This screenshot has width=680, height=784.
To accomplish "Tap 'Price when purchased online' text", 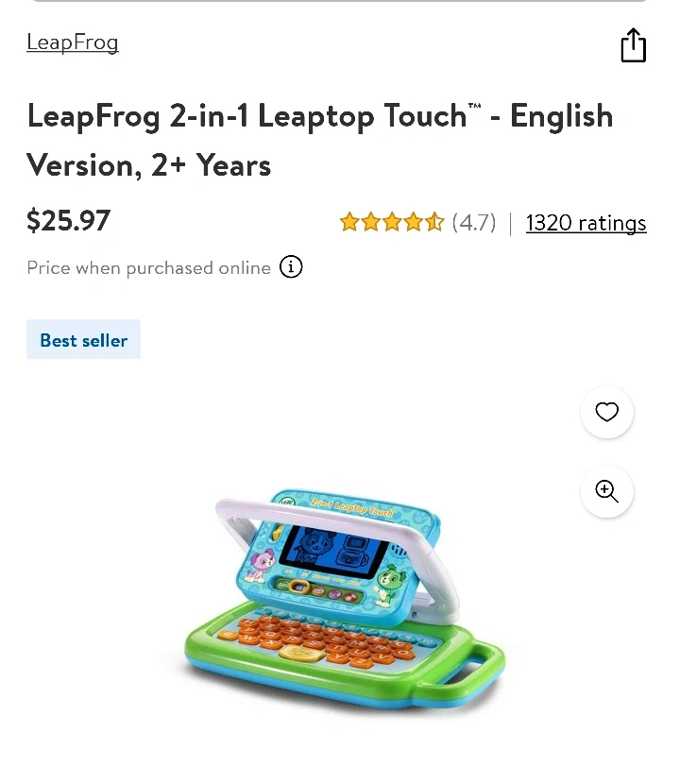I will click(149, 267).
